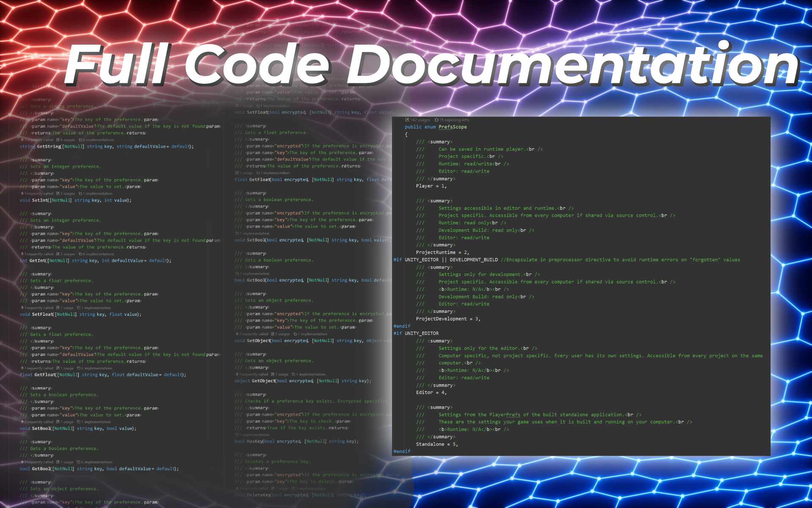Open '8 usages' link above GetString
Screen dimensions: 812x508
[x=67, y=140]
